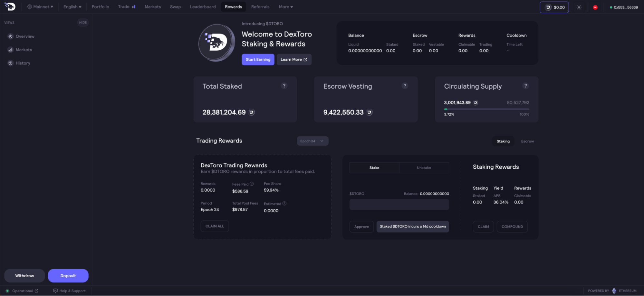The height and width of the screenshot is (296, 644).
Task: Click the 14d cooldown stake button
Action: point(413,227)
